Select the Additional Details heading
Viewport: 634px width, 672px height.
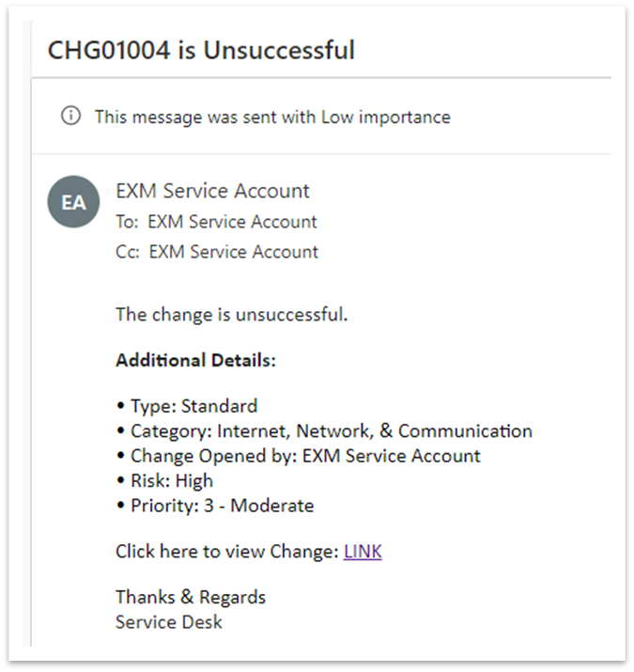(195, 360)
